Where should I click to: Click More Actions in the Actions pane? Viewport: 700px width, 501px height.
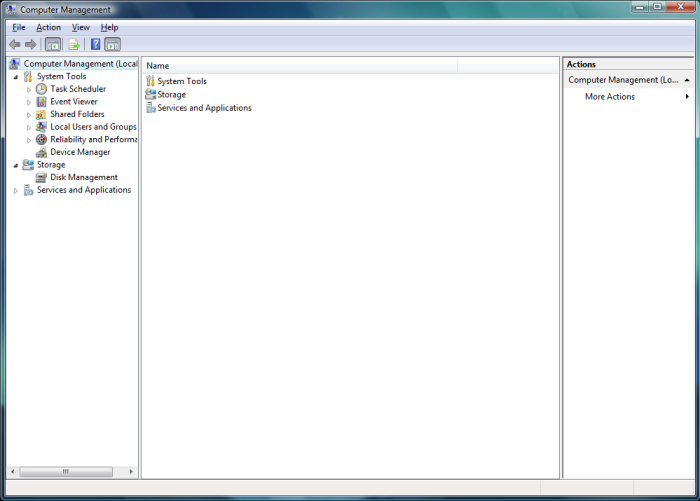coord(610,97)
